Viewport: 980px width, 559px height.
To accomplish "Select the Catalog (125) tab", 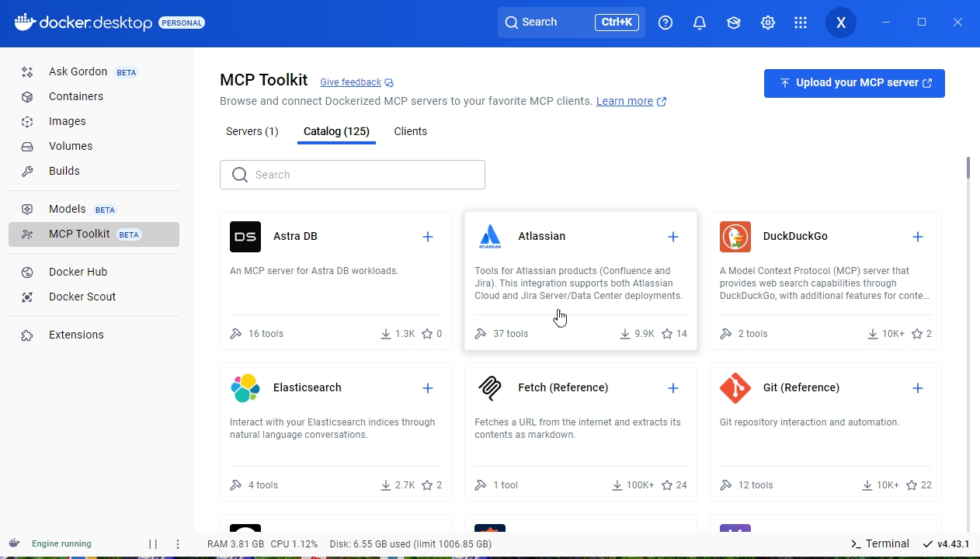I will 336,131.
